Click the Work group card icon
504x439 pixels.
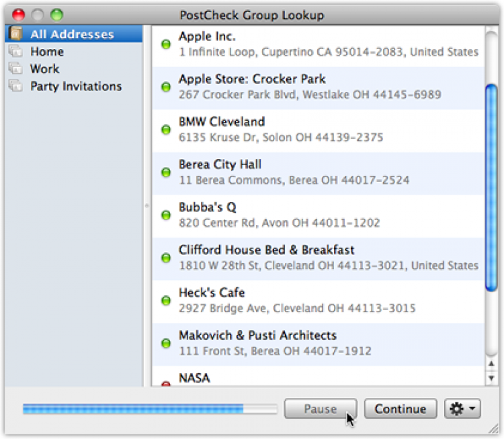coord(15,68)
